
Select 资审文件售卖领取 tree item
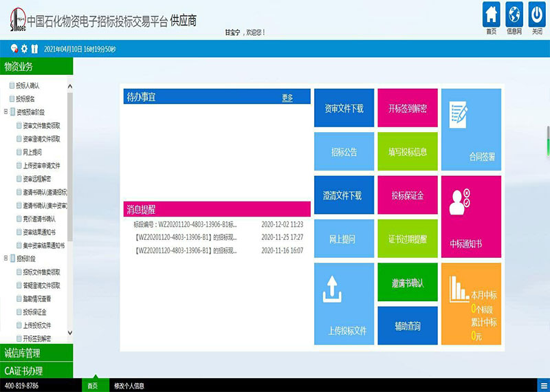(41, 126)
